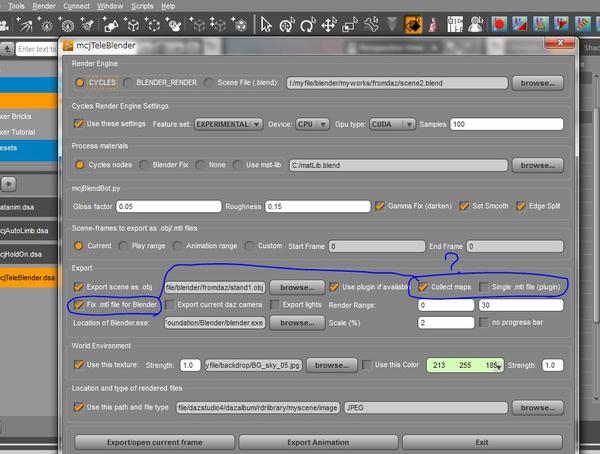Open the Tools menu

coord(16,6)
